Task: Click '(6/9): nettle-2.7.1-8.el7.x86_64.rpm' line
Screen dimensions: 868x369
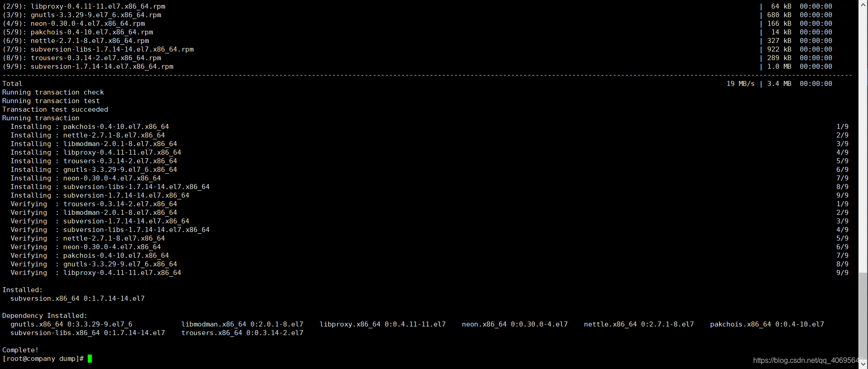Action: coord(75,41)
